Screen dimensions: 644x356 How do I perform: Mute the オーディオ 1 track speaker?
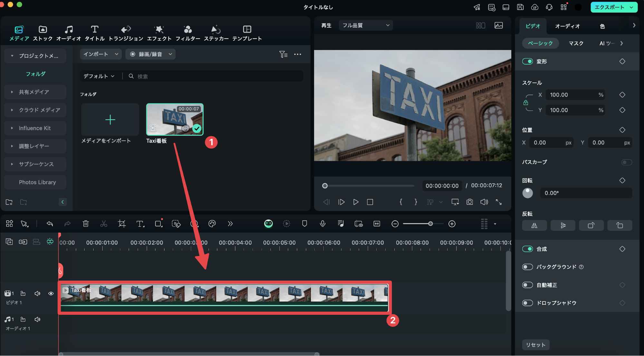(37, 319)
